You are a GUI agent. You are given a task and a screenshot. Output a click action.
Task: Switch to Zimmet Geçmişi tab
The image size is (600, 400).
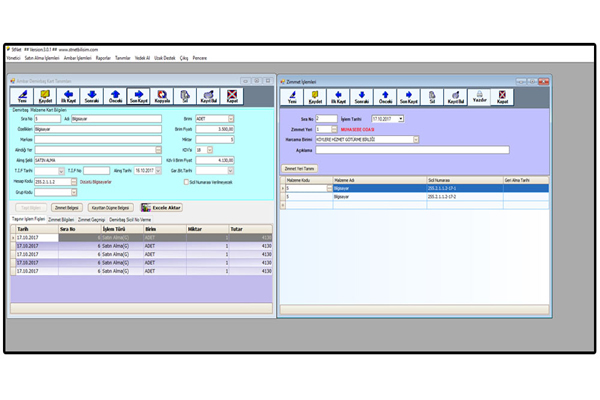(x=91, y=218)
